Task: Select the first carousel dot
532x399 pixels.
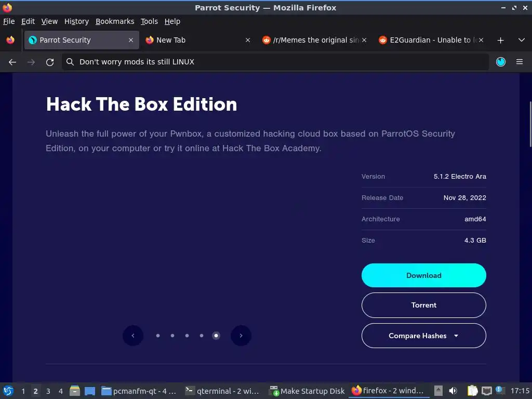Action: click(x=158, y=336)
